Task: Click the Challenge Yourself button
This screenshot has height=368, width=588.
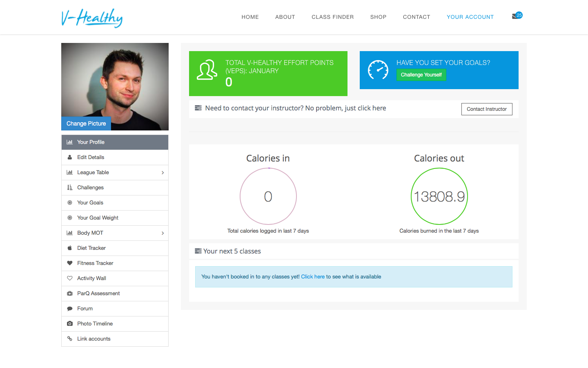Action: pos(421,75)
